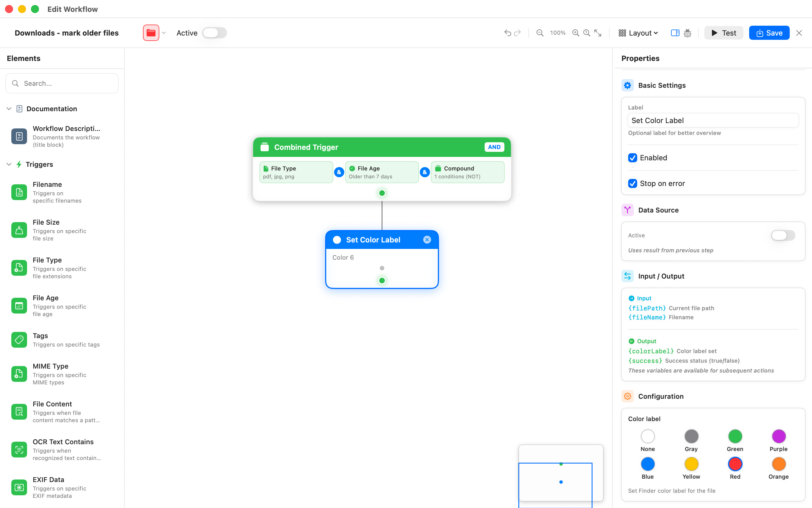Select the Filename trigger element

[x=62, y=192]
